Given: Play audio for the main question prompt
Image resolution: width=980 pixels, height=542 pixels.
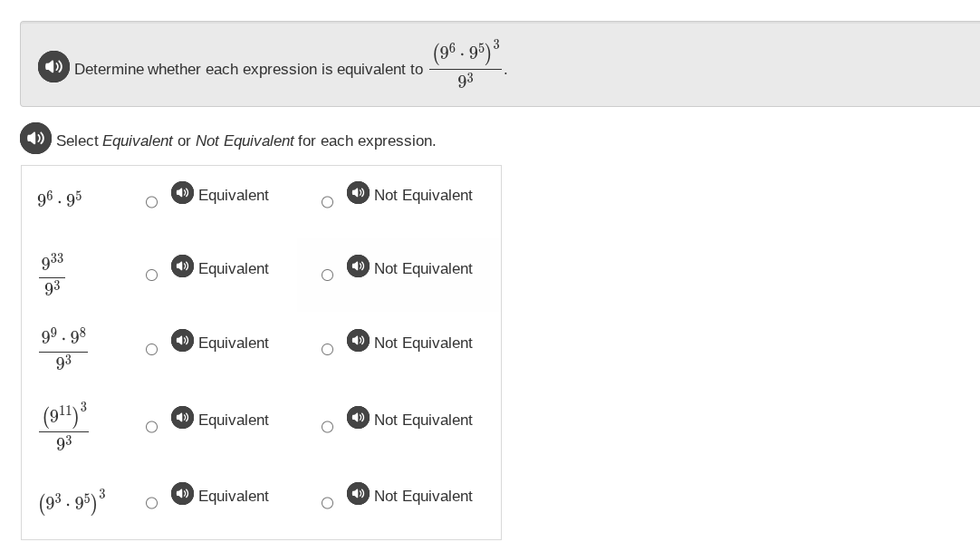Looking at the screenshot, I should point(53,66).
